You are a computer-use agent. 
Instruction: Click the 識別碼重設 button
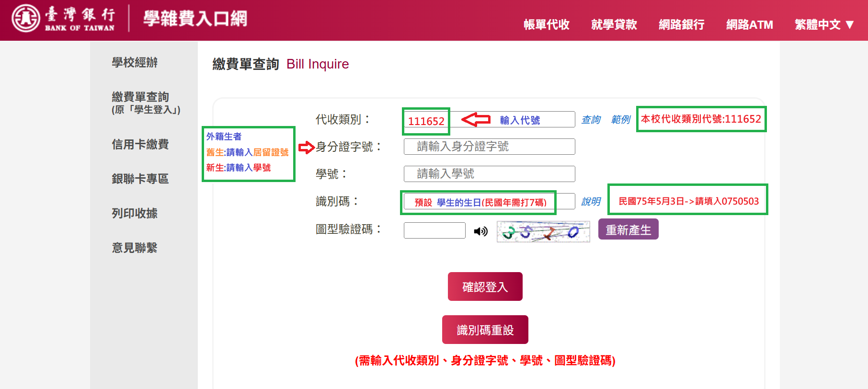click(x=485, y=330)
